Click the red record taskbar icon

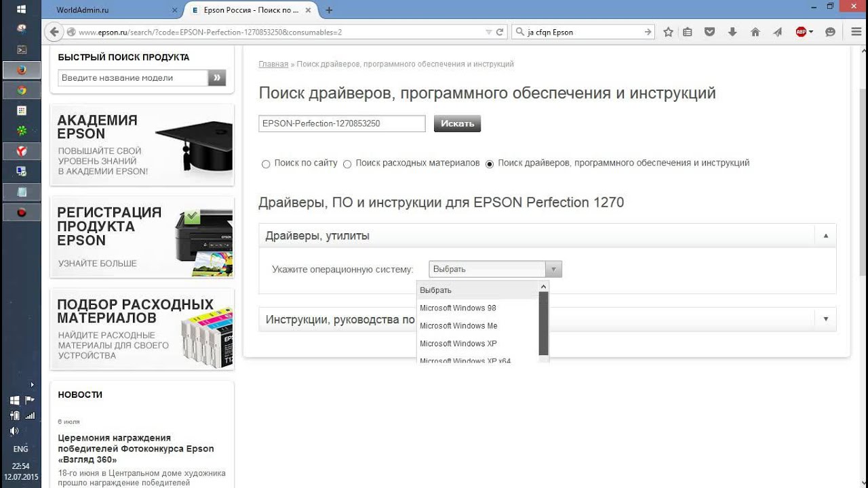coord(22,212)
